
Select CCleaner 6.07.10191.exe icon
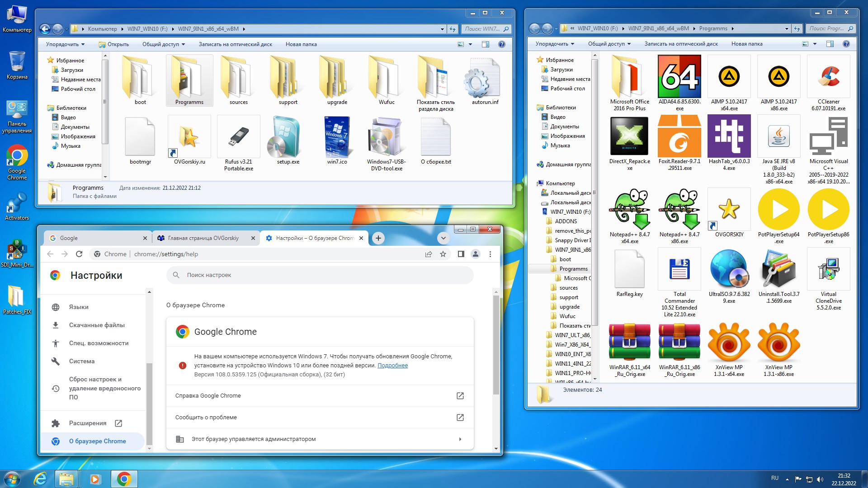coord(829,76)
